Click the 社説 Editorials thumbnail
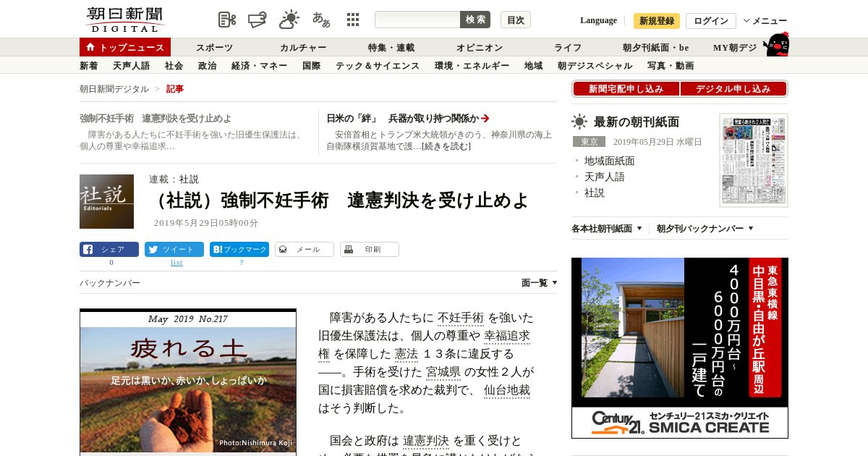 point(106,201)
